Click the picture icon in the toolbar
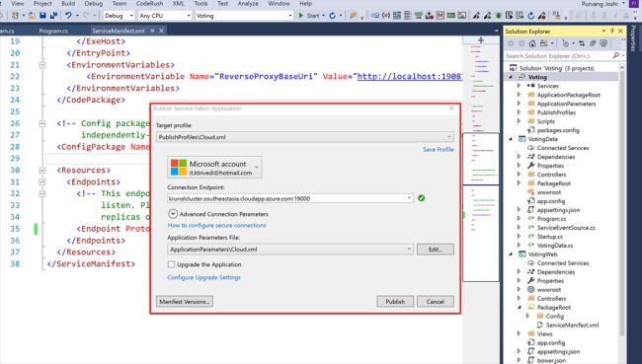This screenshot has width=642, height=364. 462,16
